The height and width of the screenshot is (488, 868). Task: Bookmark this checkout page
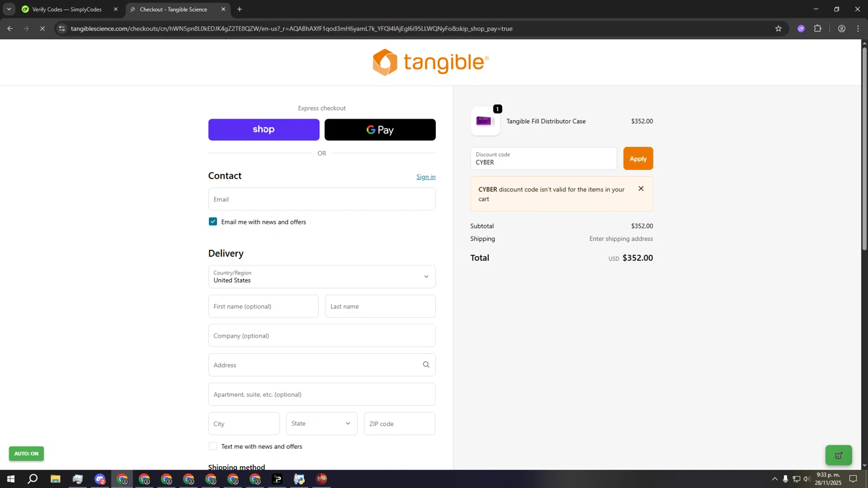pyautogui.click(x=778, y=28)
